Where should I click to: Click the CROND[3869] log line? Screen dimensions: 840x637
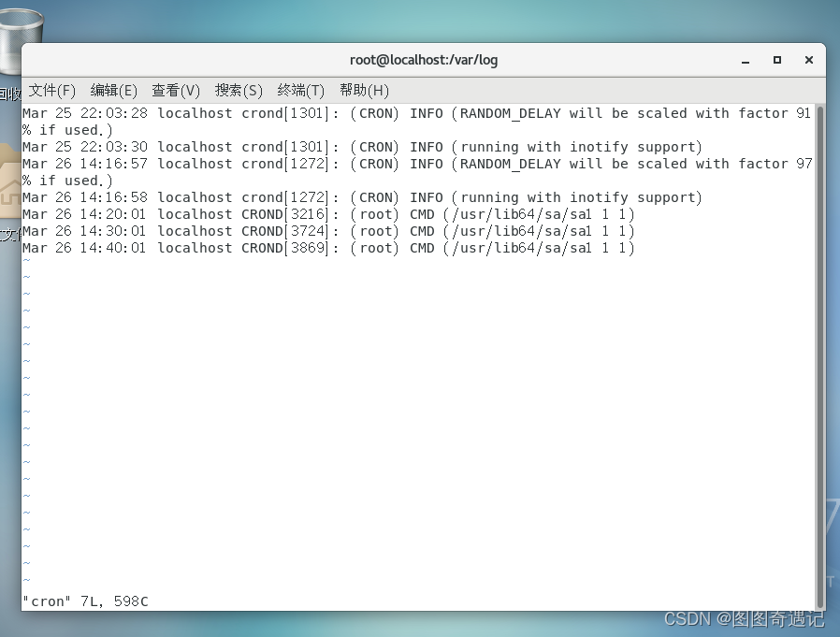tap(328, 248)
